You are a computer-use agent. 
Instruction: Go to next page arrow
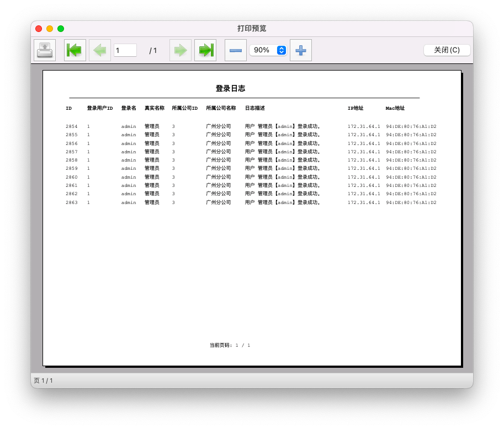[x=181, y=50]
